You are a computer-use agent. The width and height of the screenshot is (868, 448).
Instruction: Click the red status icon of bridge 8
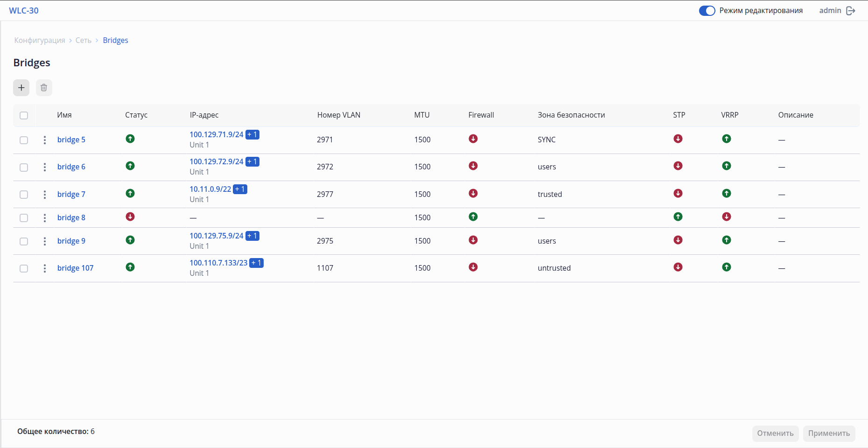pyautogui.click(x=130, y=217)
